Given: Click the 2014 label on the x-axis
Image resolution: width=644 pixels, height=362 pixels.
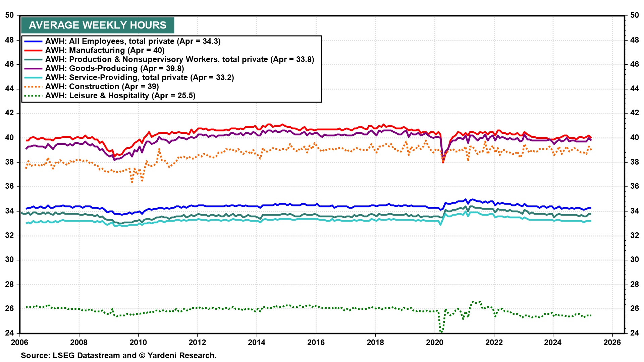Looking at the screenshot, I should pyautogui.click(x=257, y=342).
